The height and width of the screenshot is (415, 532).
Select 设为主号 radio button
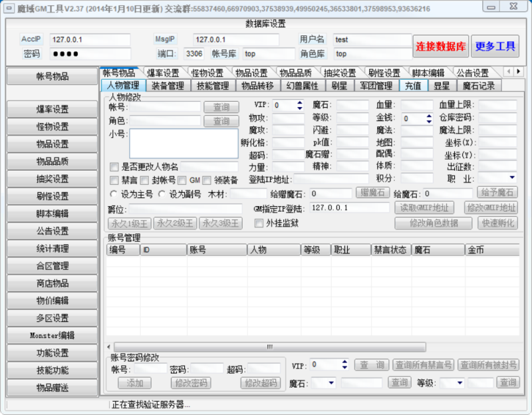(x=114, y=194)
